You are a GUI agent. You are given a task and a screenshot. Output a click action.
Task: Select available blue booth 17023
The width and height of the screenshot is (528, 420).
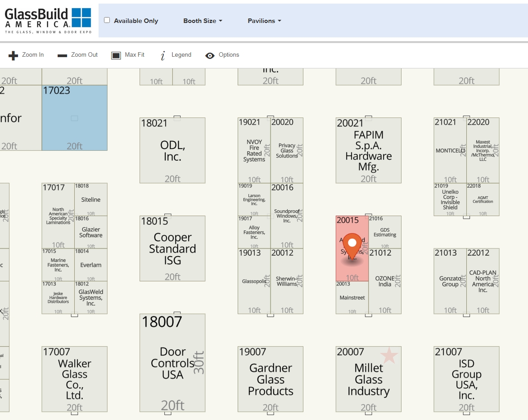(x=74, y=118)
